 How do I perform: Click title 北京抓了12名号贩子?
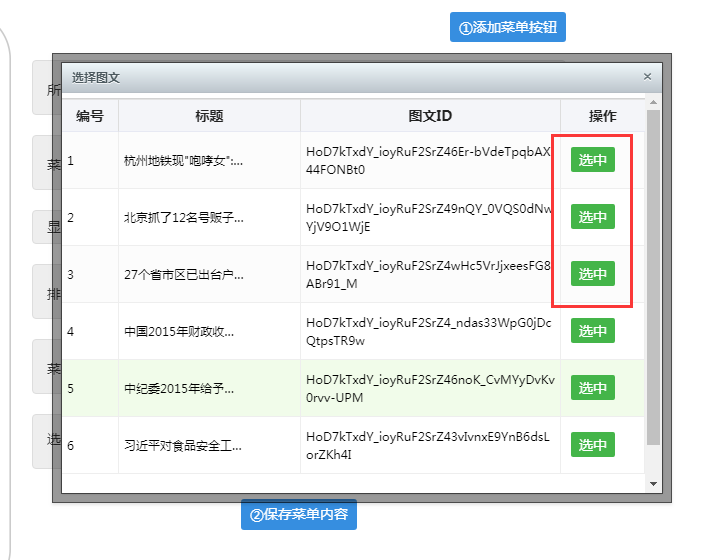click(184, 217)
